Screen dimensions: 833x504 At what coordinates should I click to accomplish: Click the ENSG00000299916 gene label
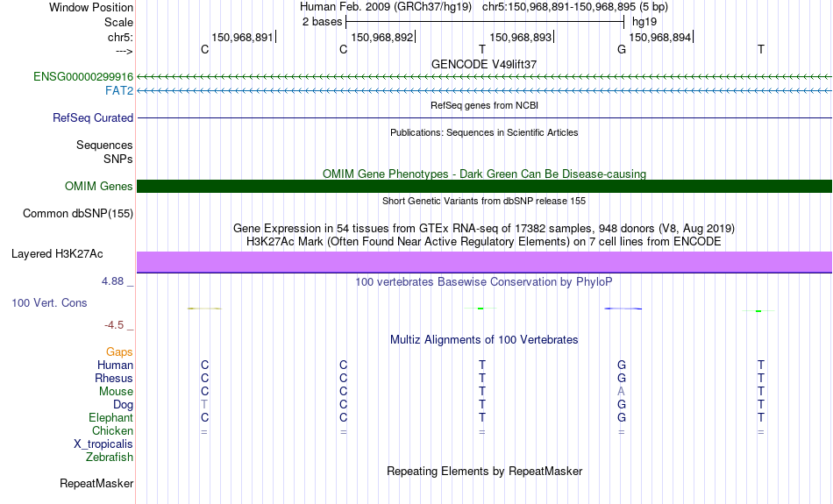click(x=83, y=76)
